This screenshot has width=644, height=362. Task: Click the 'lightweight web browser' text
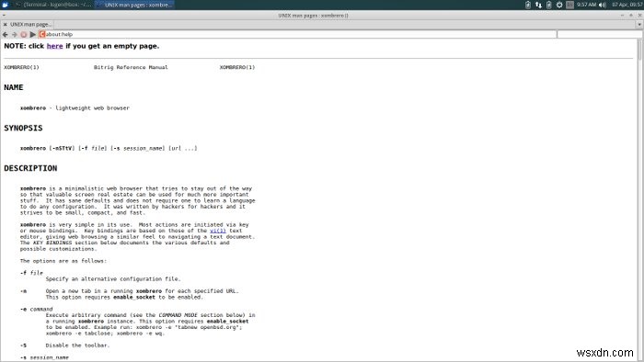pyautogui.click(x=92, y=107)
